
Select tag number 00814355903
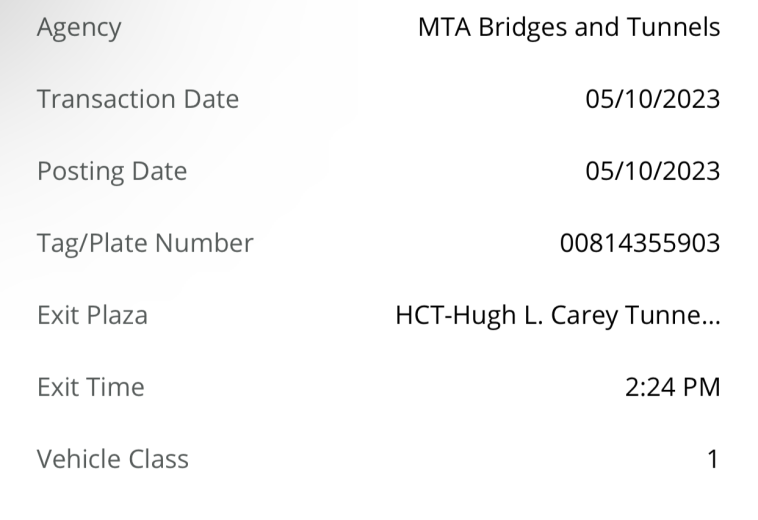(640, 243)
